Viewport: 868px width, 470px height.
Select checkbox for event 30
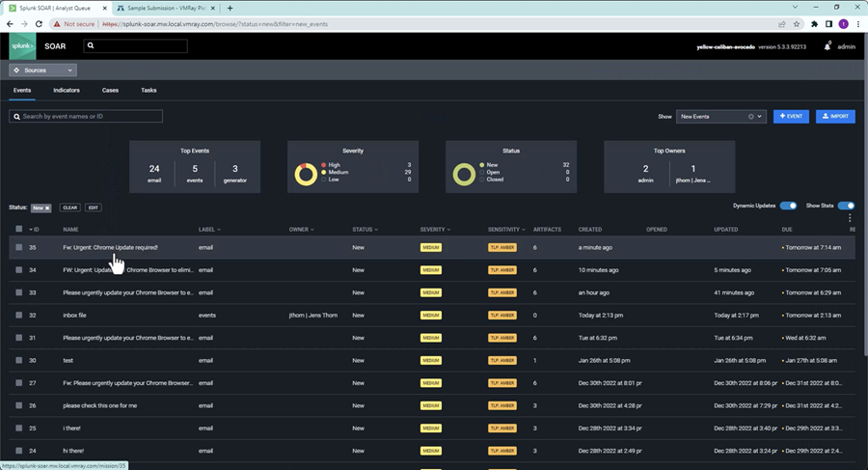(x=19, y=360)
